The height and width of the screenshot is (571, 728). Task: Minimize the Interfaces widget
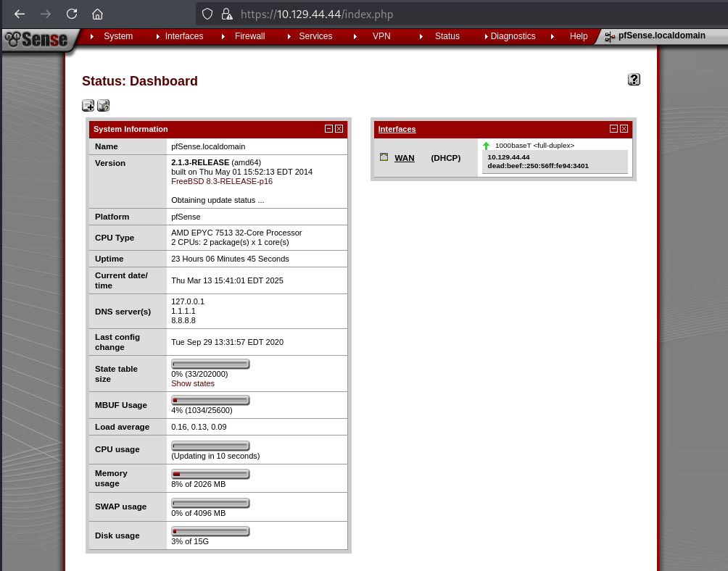613,128
